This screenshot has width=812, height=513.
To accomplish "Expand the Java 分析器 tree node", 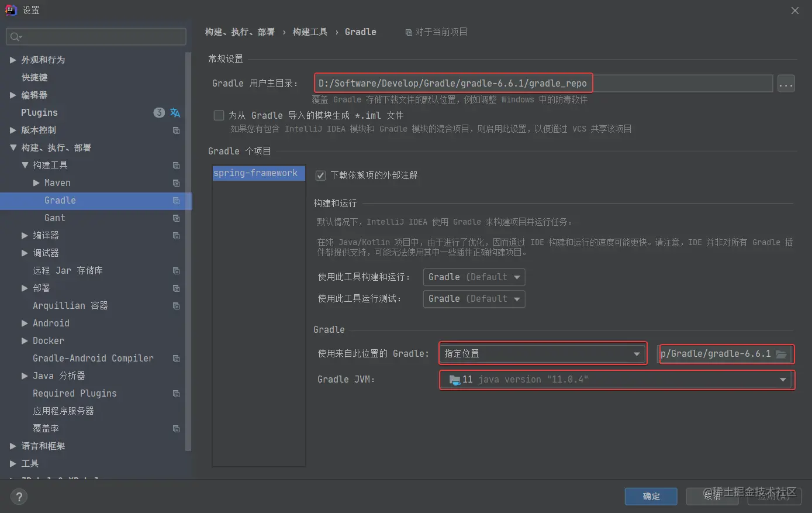I will click(x=25, y=376).
